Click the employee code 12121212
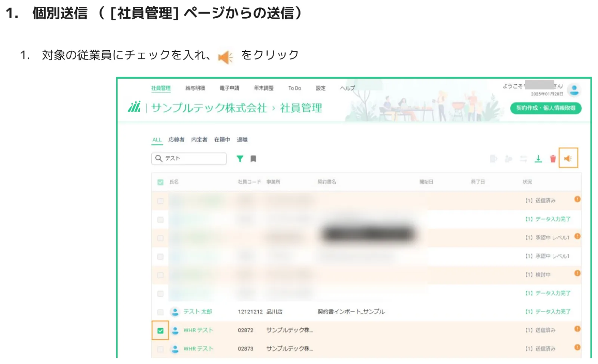Screen dimensions: 598x364 (x=250, y=312)
